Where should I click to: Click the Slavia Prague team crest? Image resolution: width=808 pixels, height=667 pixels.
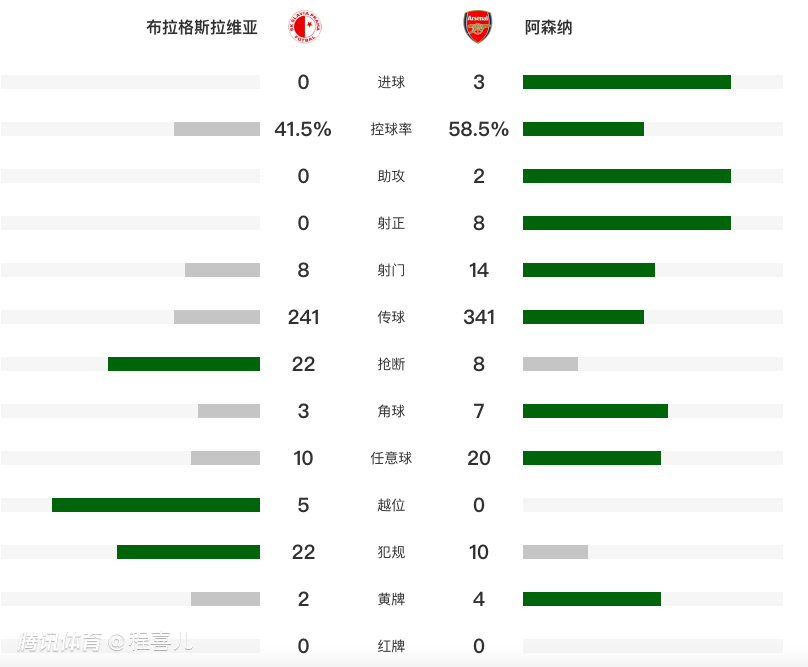300,27
